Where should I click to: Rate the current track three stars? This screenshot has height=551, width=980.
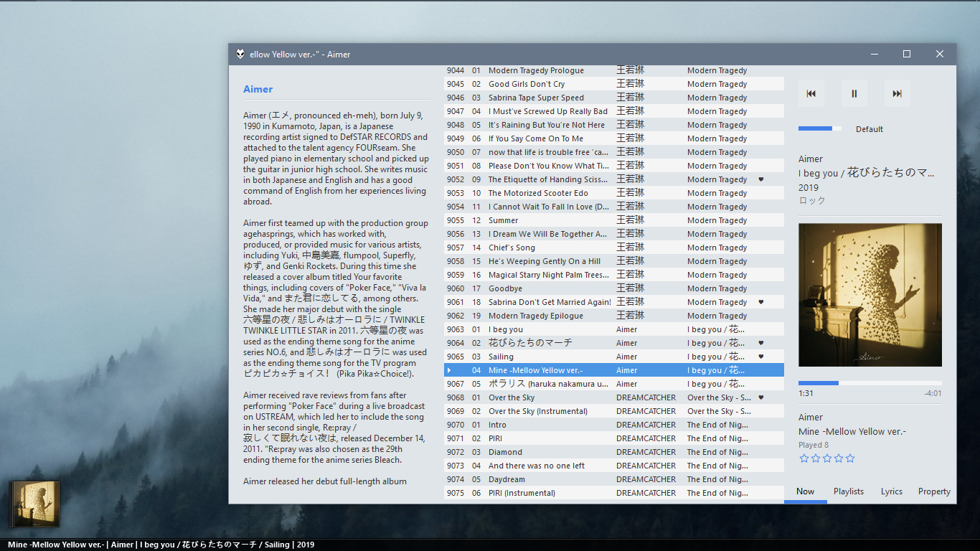coord(826,458)
